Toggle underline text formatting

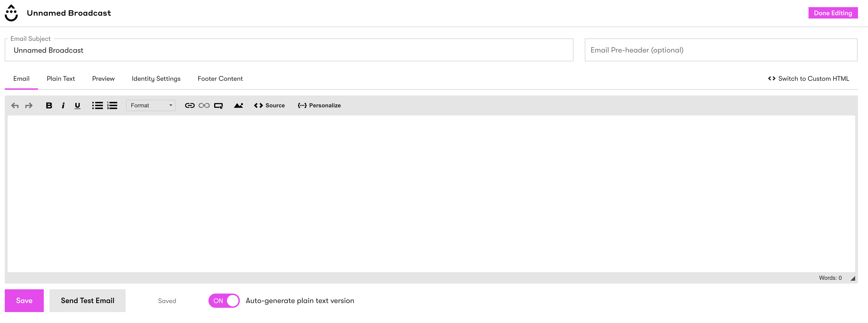[x=78, y=106]
